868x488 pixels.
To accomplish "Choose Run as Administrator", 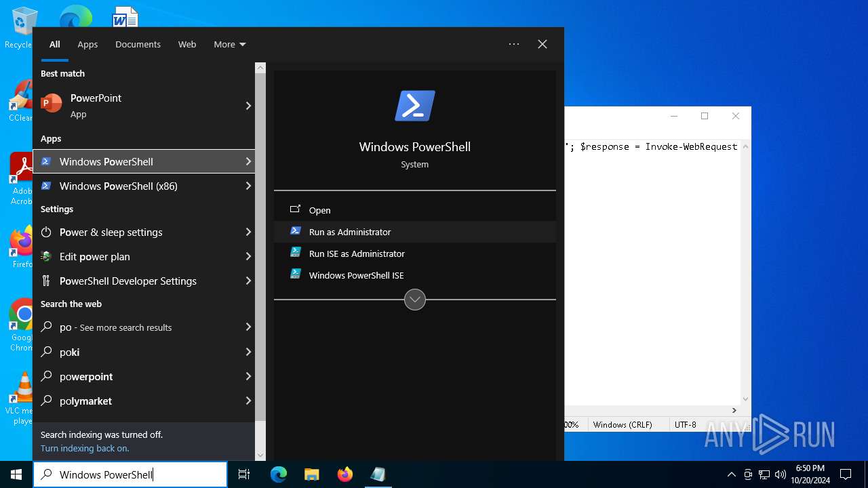I will 415,232.
